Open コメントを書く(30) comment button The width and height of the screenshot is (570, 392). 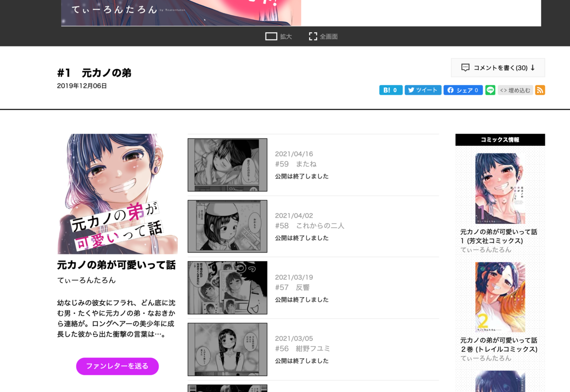coord(498,68)
